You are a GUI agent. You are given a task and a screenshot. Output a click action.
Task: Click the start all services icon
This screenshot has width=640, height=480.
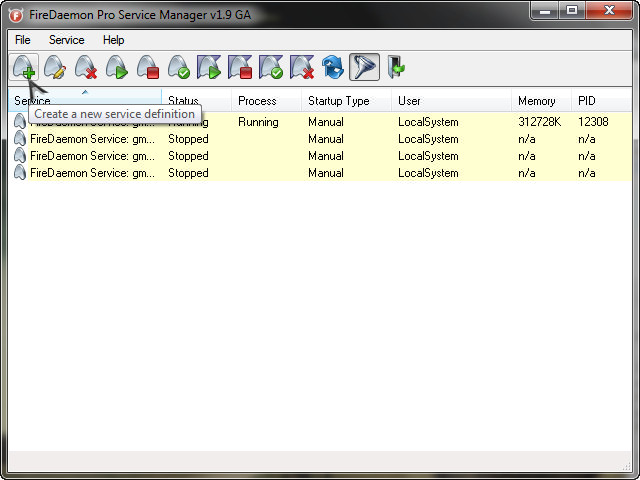209,68
